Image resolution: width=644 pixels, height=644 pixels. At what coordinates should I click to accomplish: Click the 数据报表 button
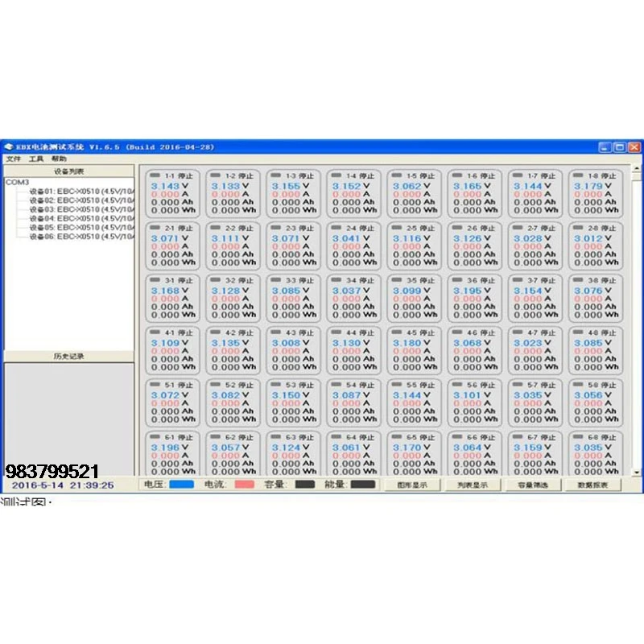tap(592, 485)
